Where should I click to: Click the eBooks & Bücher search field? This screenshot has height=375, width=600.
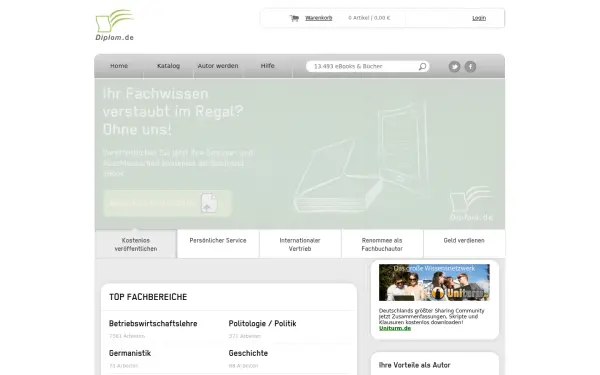point(367,66)
